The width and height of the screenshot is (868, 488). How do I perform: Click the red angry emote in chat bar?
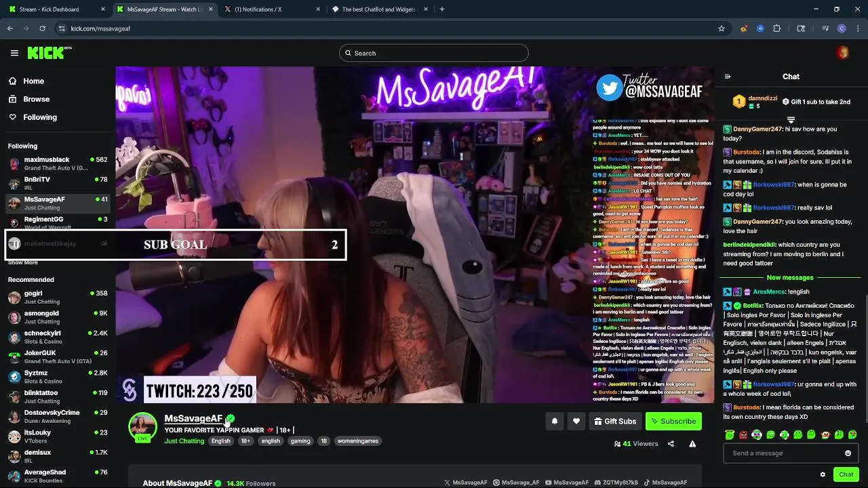[743, 434]
